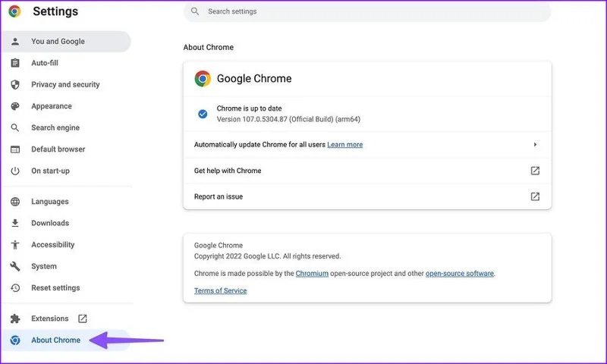Expand Automatically update Chrome arrow
Viewport: 607px width, 364px height.
coord(535,144)
